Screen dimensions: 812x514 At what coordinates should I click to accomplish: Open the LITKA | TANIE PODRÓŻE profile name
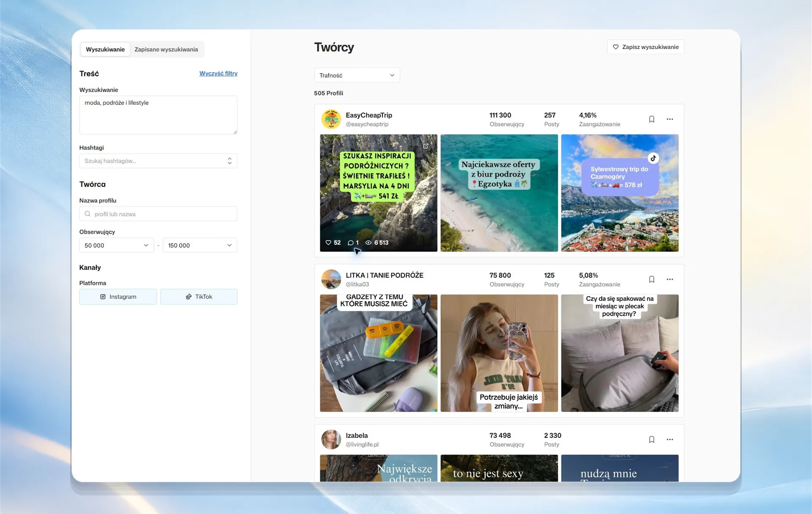[x=384, y=275]
